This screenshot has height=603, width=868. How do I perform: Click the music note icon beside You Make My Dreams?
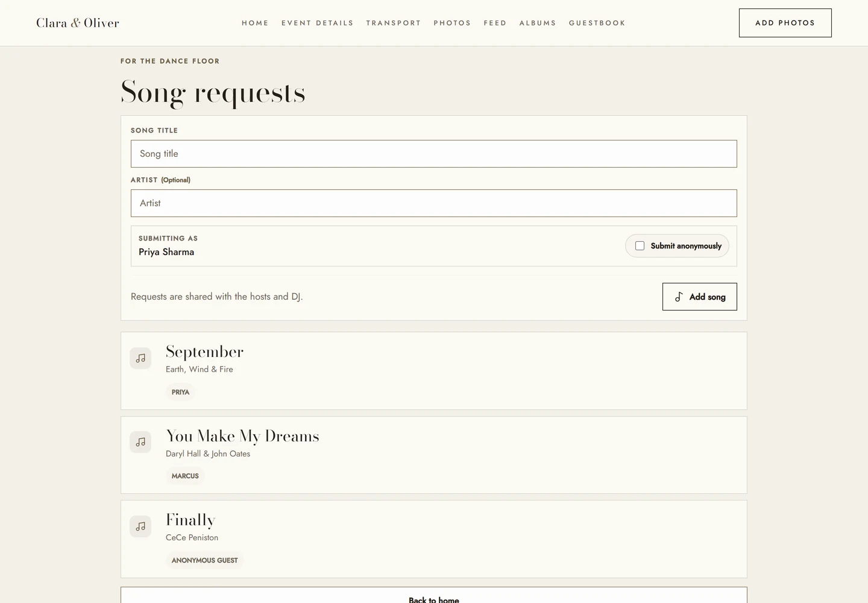tap(140, 442)
